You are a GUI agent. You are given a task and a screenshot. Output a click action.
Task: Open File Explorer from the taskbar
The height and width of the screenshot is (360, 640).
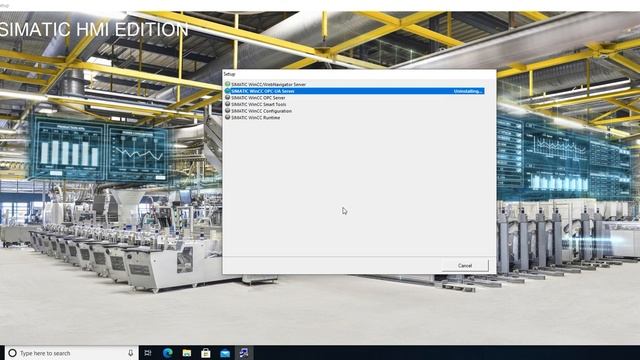click(x=187, y=353)
